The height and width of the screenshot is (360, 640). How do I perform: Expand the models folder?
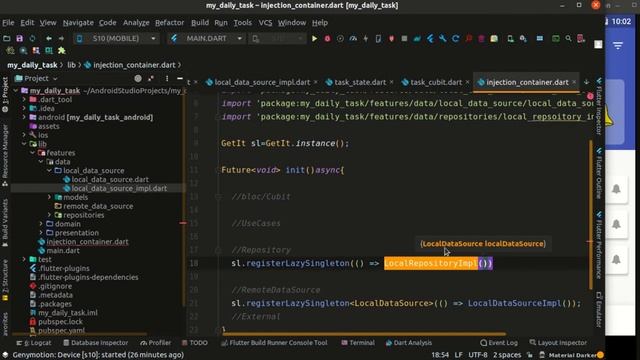[x=50, y=197]
